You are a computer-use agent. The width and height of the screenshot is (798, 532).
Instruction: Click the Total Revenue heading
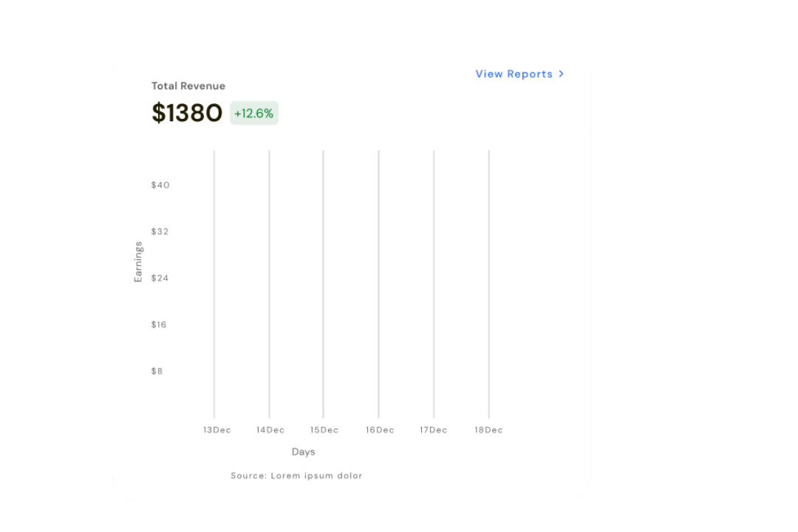(x=188, y=86)
